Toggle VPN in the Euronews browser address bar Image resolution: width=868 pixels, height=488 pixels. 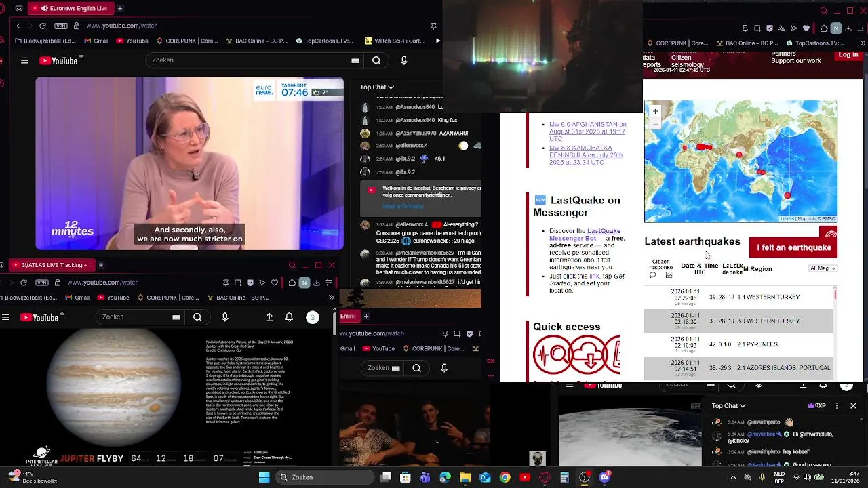(60, 26)
